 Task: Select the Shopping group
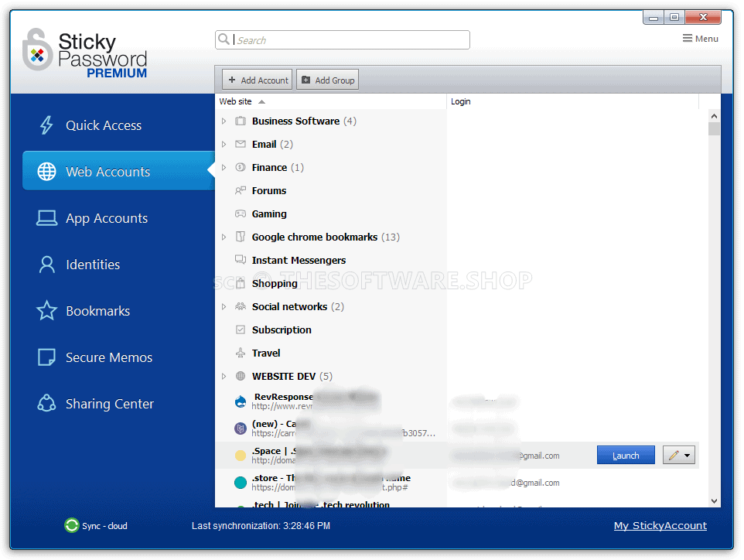(275, 284)
